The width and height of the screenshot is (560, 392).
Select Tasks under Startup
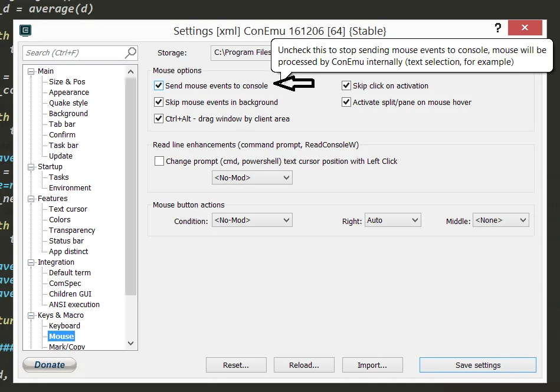pos(59,177)
